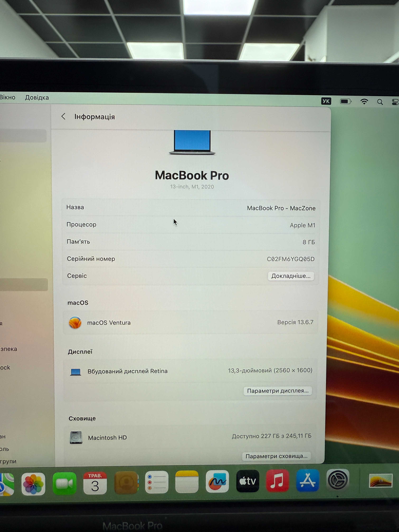Launch Photos from the Dock
Screen dimensions: 399x532
(33, 484)
